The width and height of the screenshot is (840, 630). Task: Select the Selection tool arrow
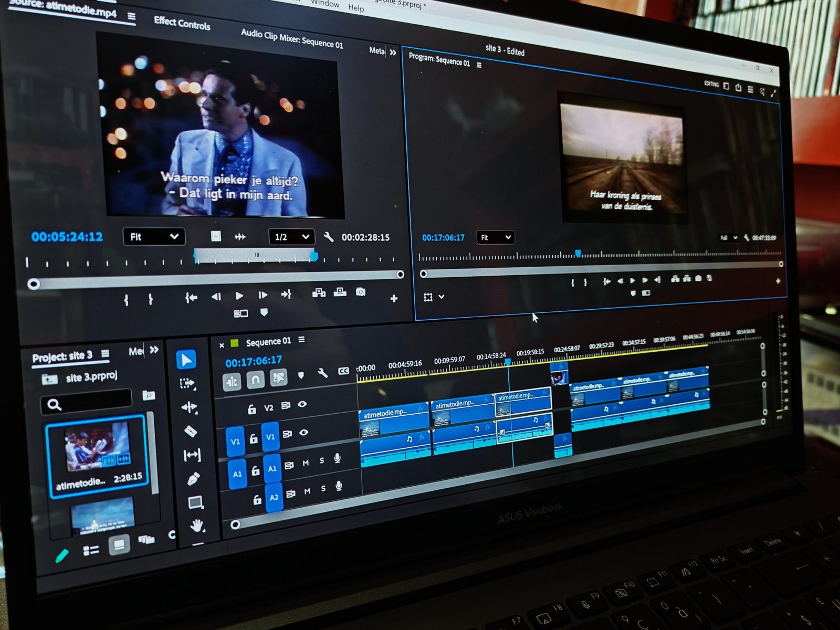click(186, 360)
